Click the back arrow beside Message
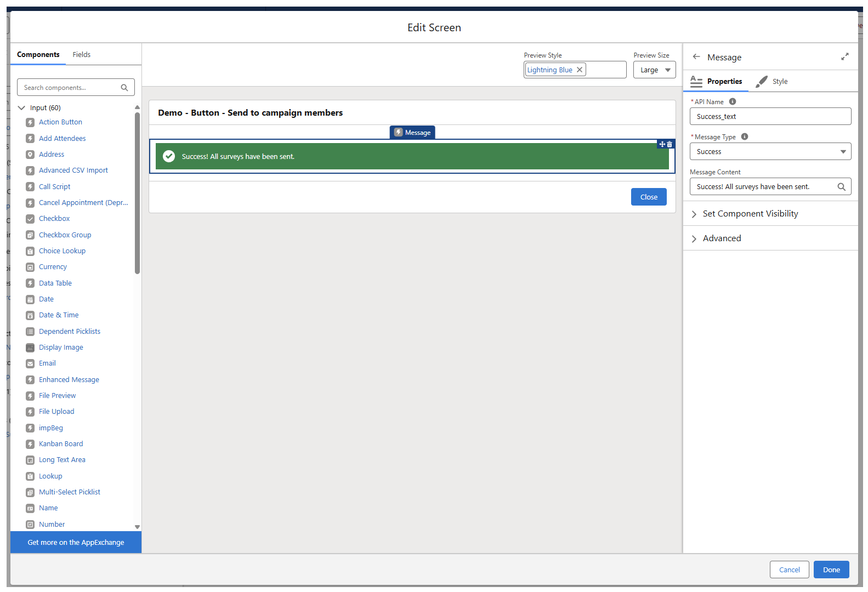 click(x=696, y=57)
